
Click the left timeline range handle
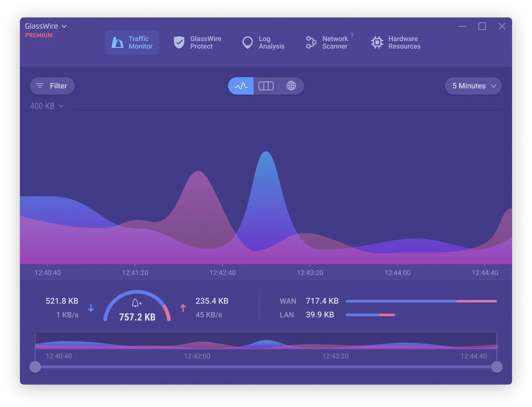tap(35, 367)
